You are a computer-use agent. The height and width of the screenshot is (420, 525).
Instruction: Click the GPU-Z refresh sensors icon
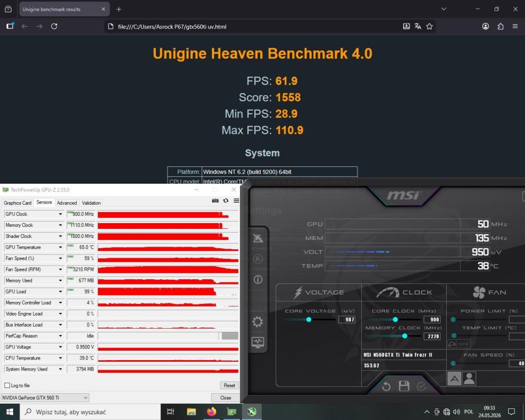pos(226,201)
